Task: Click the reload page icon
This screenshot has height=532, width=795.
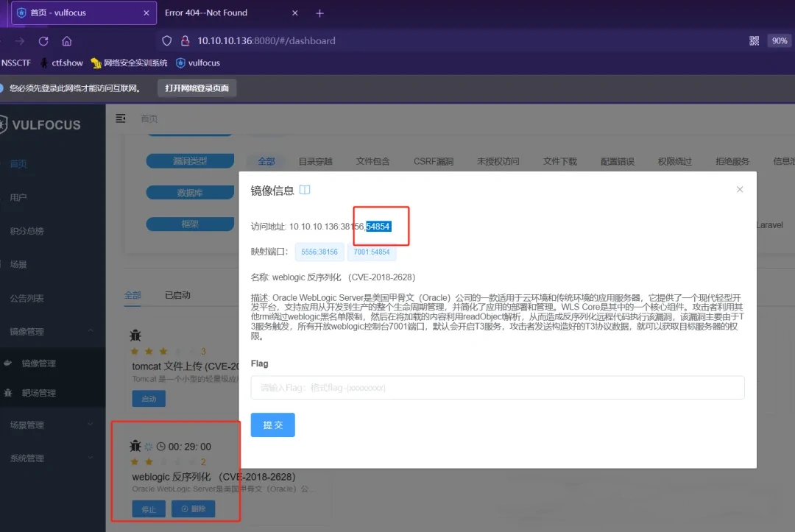Action: [x=43, y=41]
